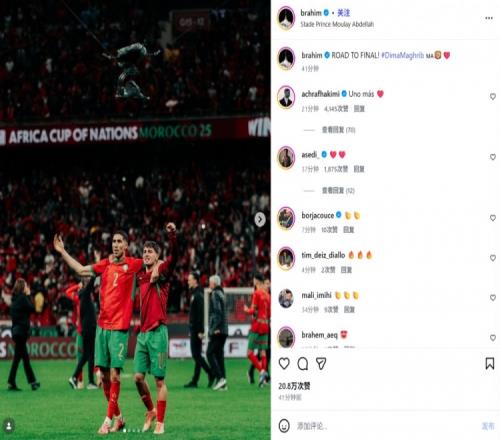This screenshot has width=500, height=440.
Task: Open the #DimaMaghrib hashtag
Action: (403, 55)
